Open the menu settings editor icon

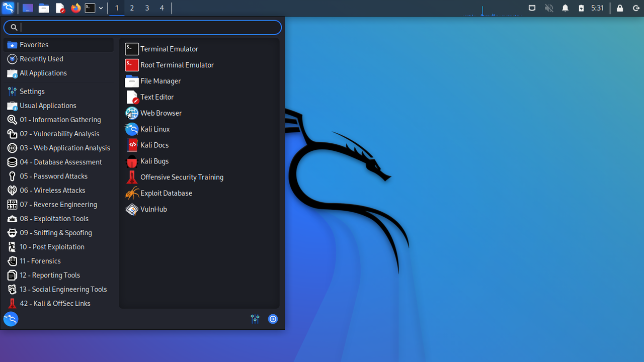pos(255,319)
